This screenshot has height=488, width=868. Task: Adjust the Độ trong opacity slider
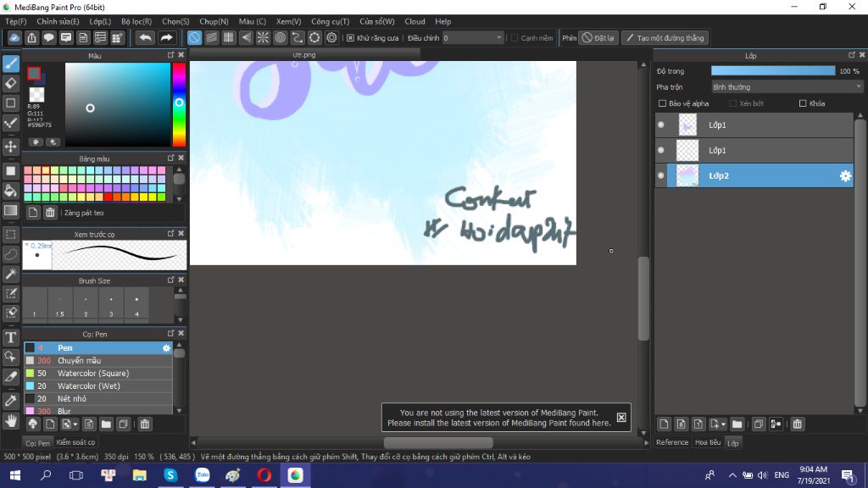(x=773, y=71)
